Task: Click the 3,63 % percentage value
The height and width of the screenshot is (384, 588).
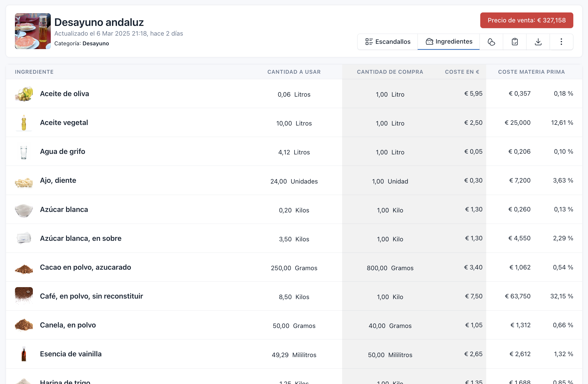Action: click(563, 180)
